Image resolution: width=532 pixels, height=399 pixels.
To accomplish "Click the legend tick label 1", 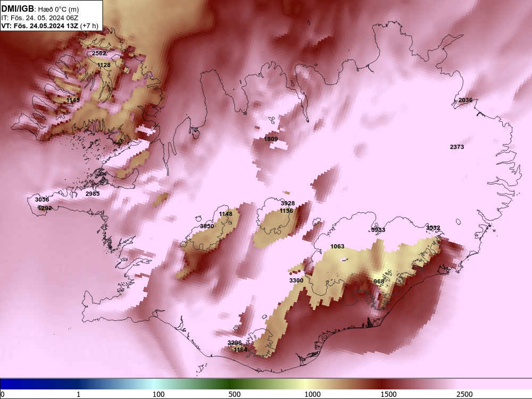I will [78, 394].
